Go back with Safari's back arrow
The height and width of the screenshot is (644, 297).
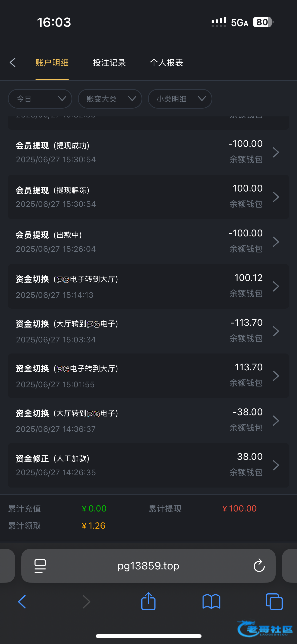click(22, 602)
